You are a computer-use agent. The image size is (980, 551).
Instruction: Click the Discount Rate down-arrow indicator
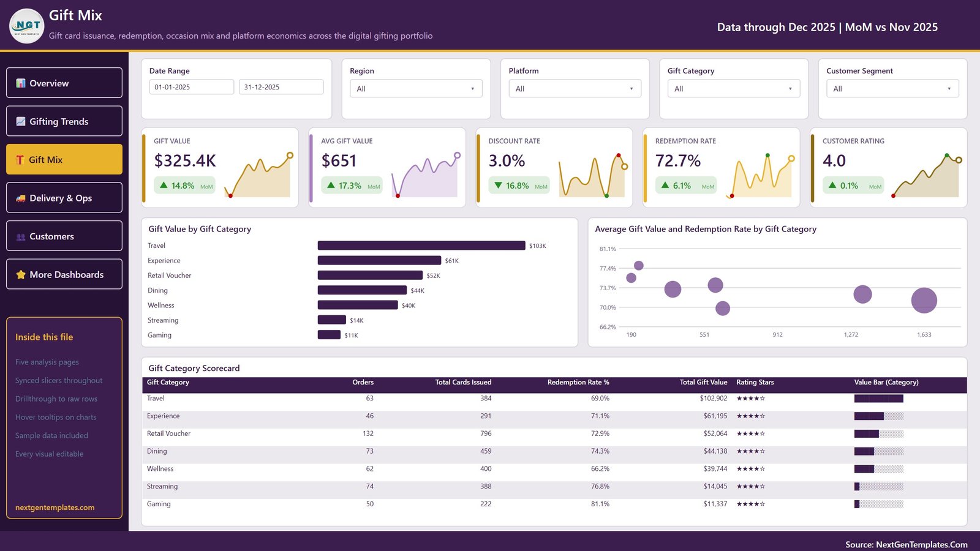click(x=498, y=185)
